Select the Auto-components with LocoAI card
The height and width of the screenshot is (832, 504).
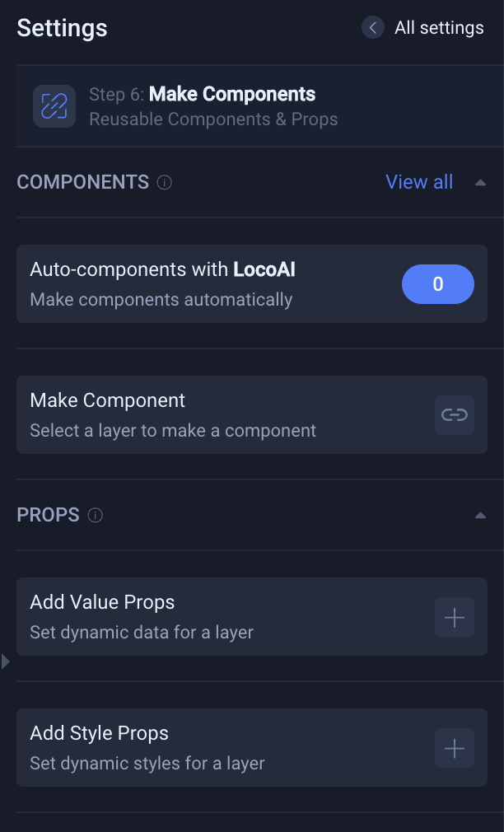click(x=206, y=283)
